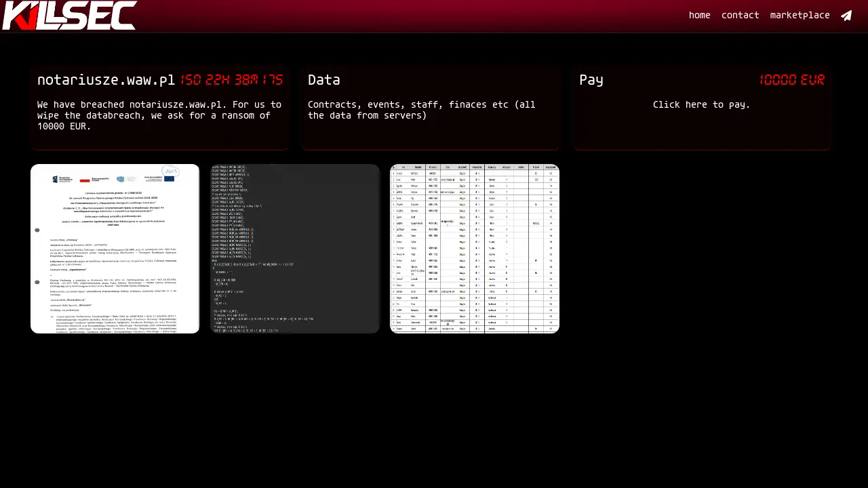The image size is (868, 488).
Task: Go to the home page
Action: click(699, 15)
